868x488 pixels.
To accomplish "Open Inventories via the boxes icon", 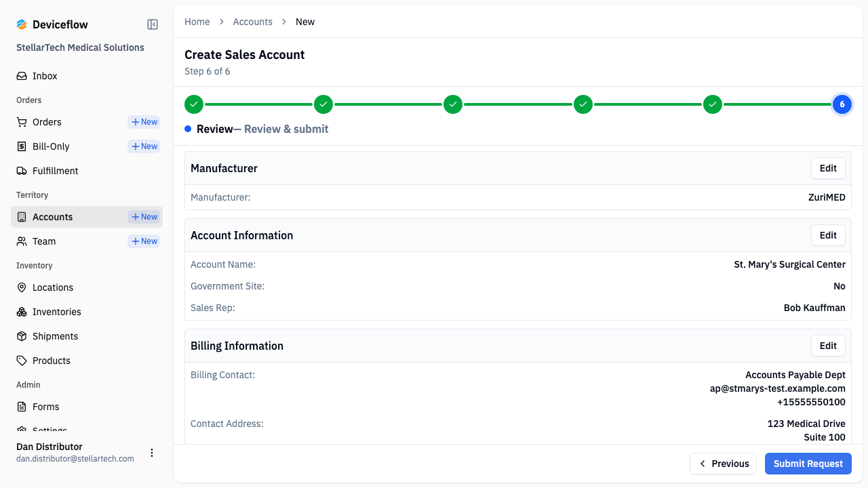I will [x=22, y=312].
